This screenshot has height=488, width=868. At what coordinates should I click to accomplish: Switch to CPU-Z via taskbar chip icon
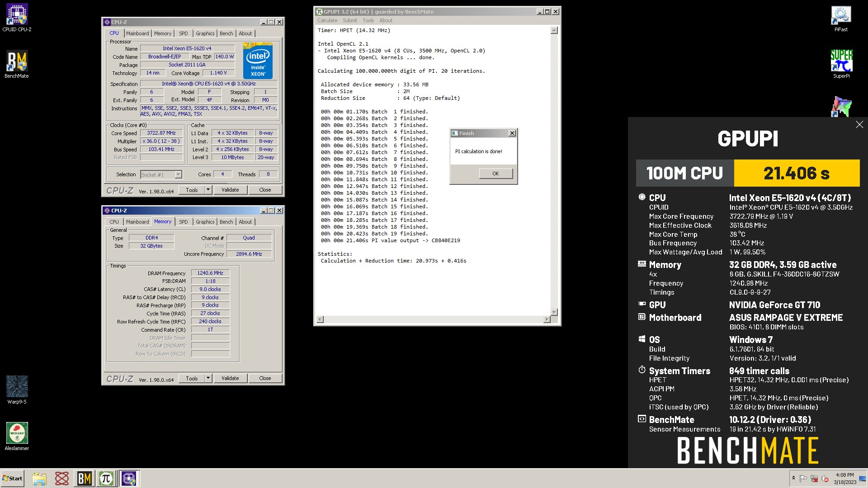point(129,479)
